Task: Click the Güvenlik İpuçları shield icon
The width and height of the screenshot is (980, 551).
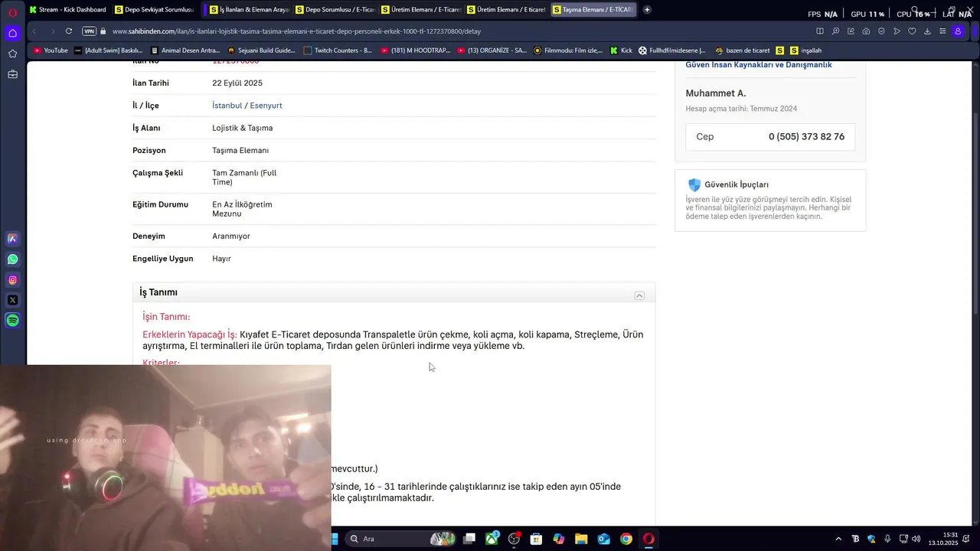Action: click(694, 184)
